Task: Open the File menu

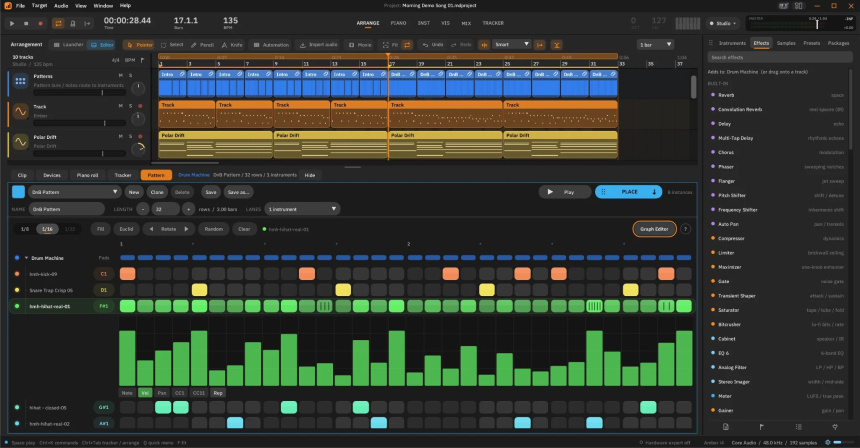Action: 20,5
